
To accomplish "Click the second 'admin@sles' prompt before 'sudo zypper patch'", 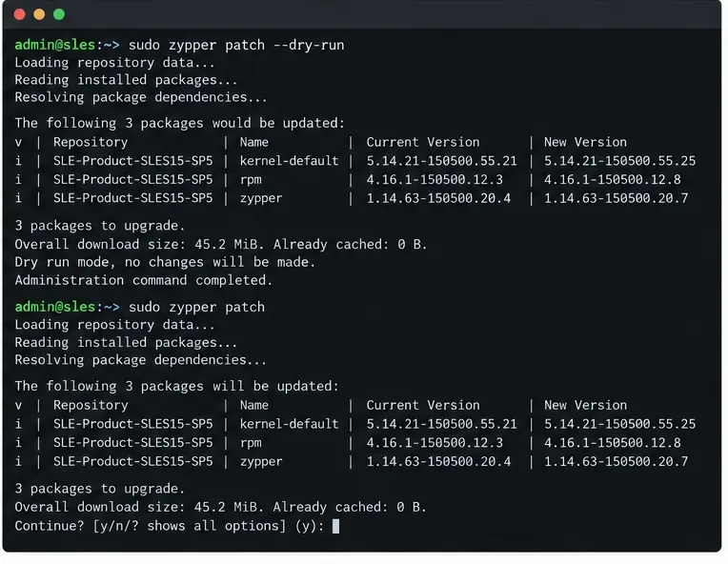I will pyautogui.click(x=54, y=307).
